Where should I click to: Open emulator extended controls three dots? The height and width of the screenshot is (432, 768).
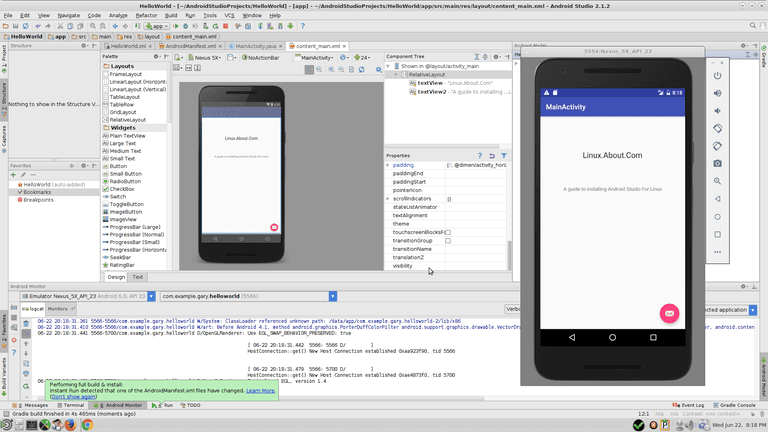[x=717, y=252]
